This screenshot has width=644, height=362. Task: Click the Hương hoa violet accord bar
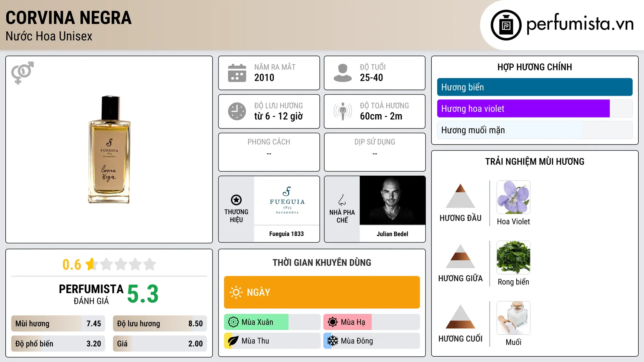pos(535,108)
